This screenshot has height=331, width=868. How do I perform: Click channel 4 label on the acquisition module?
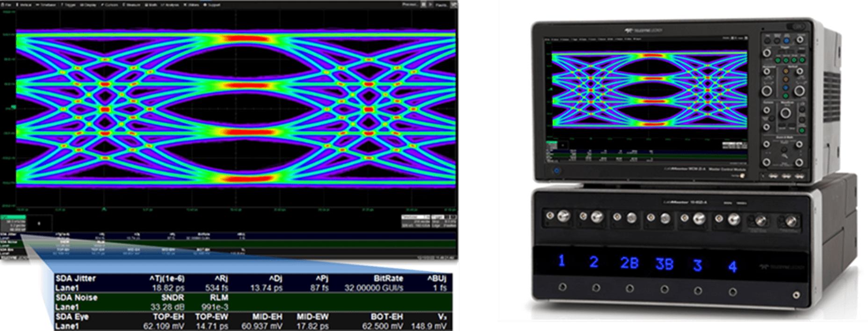(x=732, y=266)
